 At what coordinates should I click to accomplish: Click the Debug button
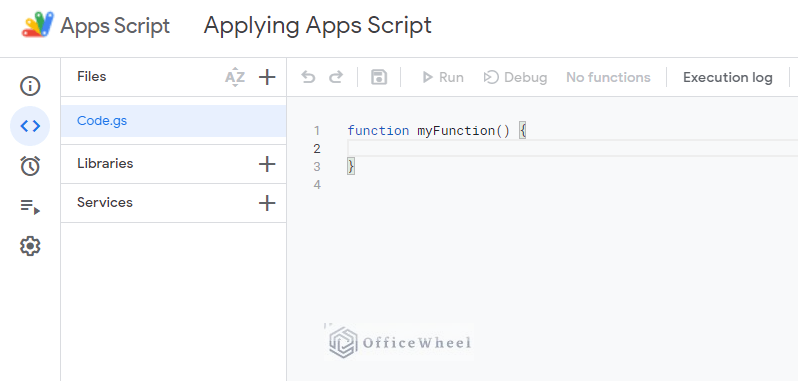515,77
